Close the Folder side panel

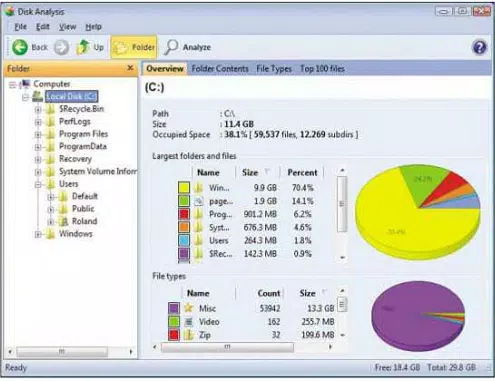[x=130, y=68]
